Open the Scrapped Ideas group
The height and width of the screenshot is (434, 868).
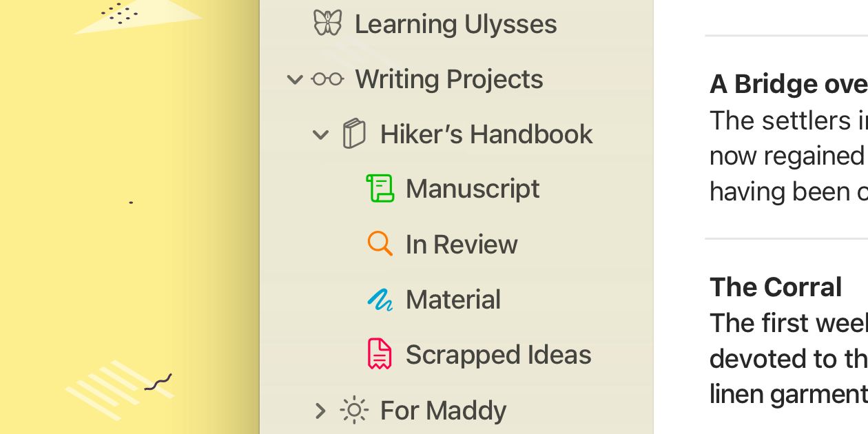[499, 355]
